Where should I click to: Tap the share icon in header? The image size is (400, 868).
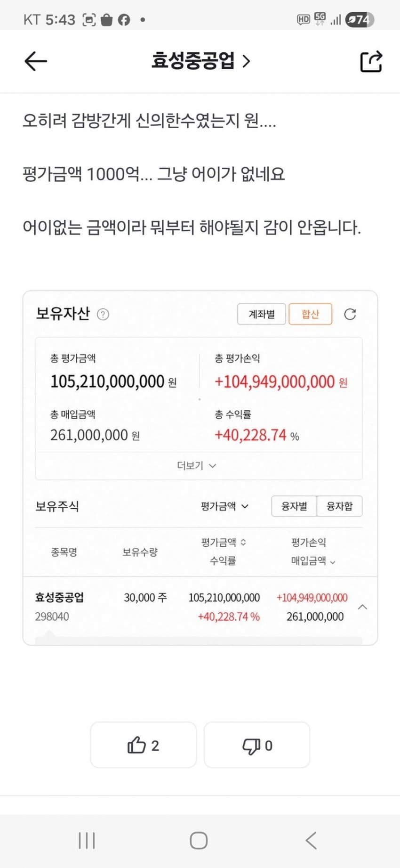click(371, 61)
